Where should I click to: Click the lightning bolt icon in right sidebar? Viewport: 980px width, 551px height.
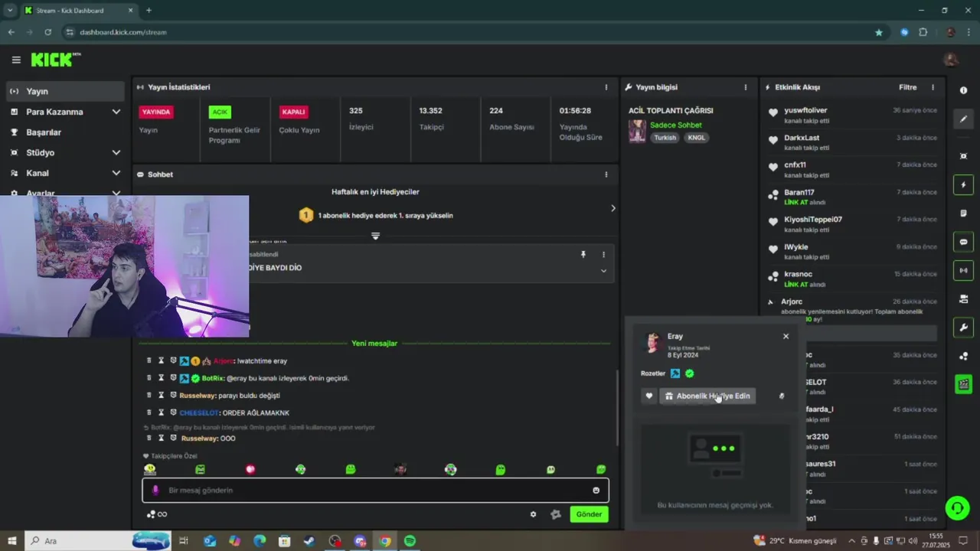click(963, 184)
